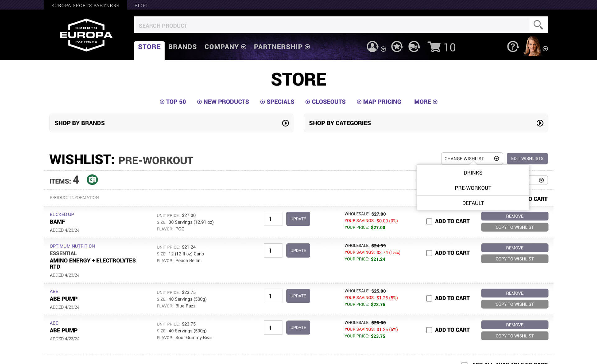Click the delivery truck orders icon
Viewport: 597px width, 364px height.
[414, 47]
